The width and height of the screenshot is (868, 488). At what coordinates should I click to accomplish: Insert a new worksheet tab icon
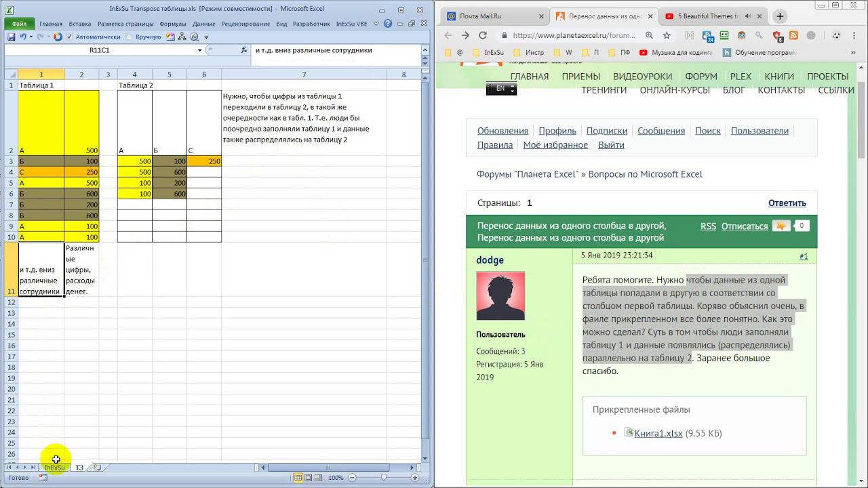(x=97, y=468)
